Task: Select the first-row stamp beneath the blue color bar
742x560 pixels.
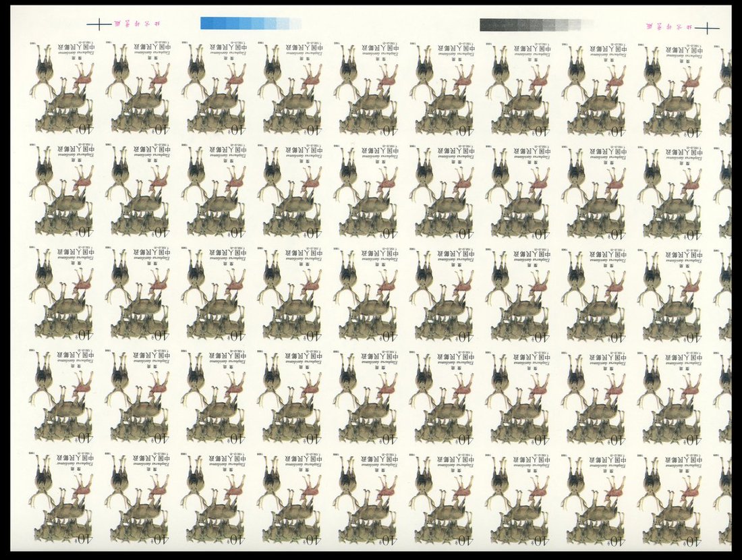Action: tap(214, 88)
